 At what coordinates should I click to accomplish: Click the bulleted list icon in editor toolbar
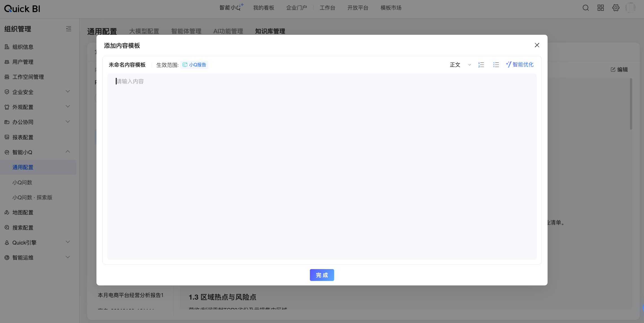point(496,65)
